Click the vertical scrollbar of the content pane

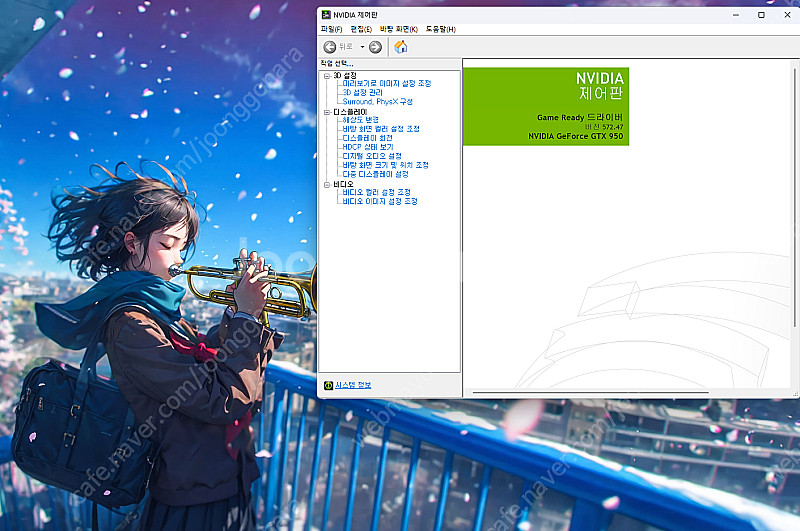pos(794,198)
